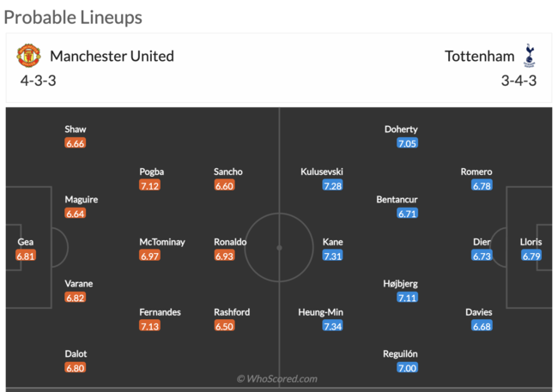Click Pogba's player name
This screenshot has height=392, width=558.
click(152, 172)
